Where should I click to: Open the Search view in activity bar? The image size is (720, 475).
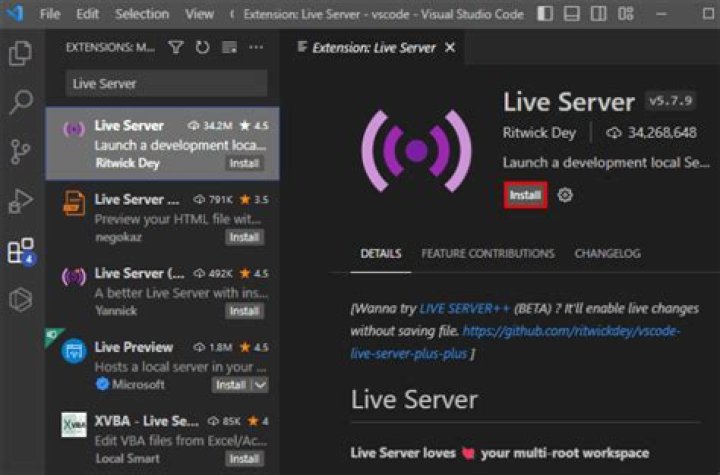(20, 102)
